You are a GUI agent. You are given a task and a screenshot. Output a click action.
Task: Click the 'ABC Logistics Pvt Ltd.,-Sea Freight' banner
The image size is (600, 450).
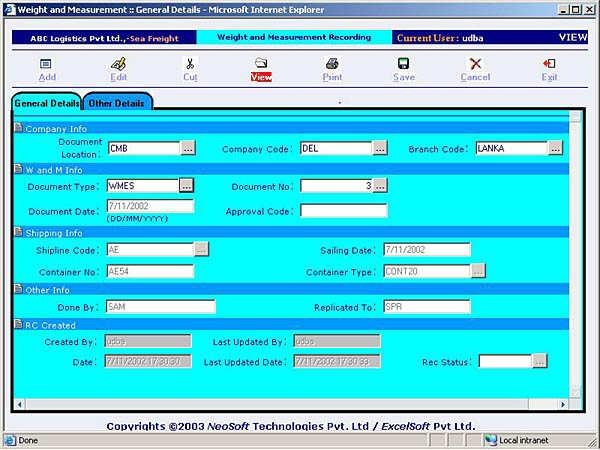pyautogui.click(x=104, y=38)
